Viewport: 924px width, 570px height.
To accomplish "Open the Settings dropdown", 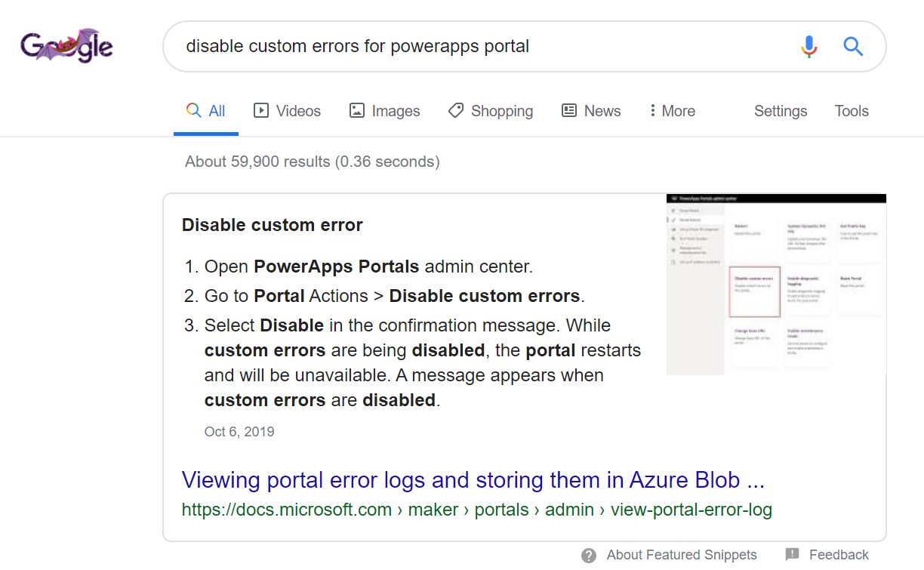I will [780, 111].
